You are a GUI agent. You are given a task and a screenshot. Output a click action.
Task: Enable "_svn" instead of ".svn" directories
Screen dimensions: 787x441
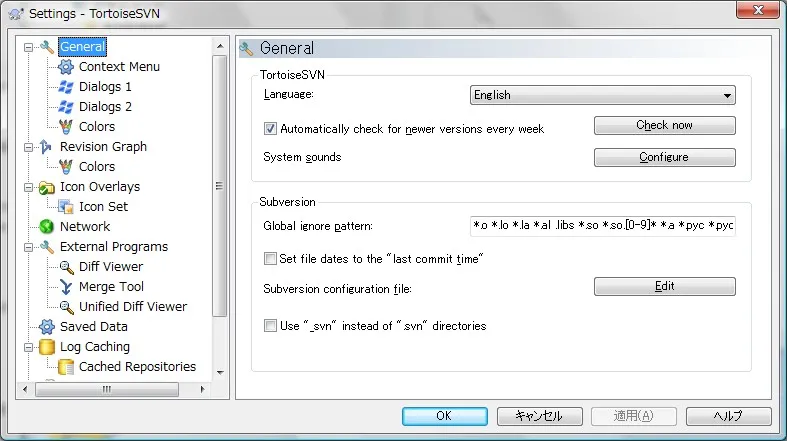(270, 325)
